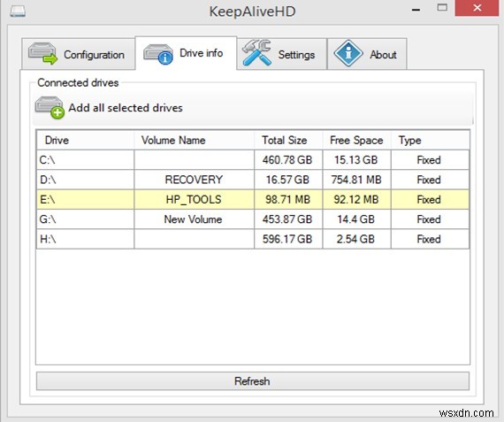The width and height of the screenshot is (504, 422).
Task: Select the E:\ drive cell
Action: [x=85, y=199]
